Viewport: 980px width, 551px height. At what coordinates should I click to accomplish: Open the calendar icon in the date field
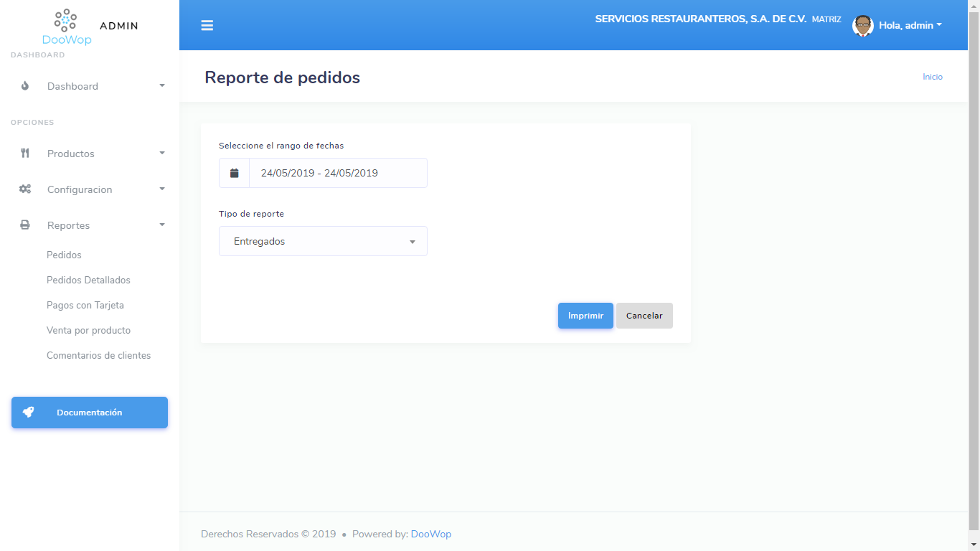(234, 172)
